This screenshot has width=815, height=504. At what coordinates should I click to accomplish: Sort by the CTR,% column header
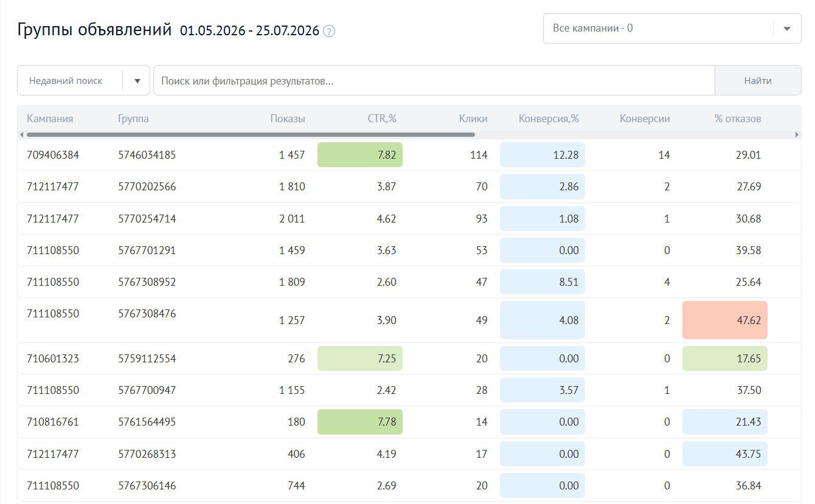[382, 119]
